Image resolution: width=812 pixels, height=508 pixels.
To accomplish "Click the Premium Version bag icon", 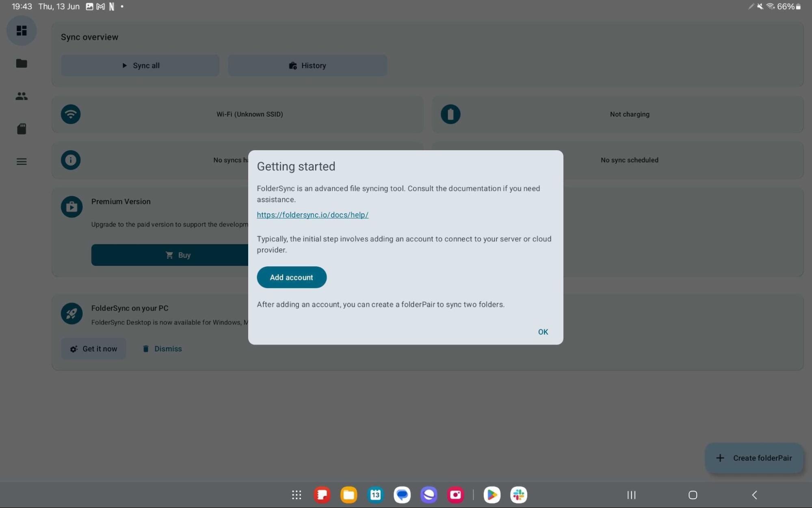I will pos(72,207).
